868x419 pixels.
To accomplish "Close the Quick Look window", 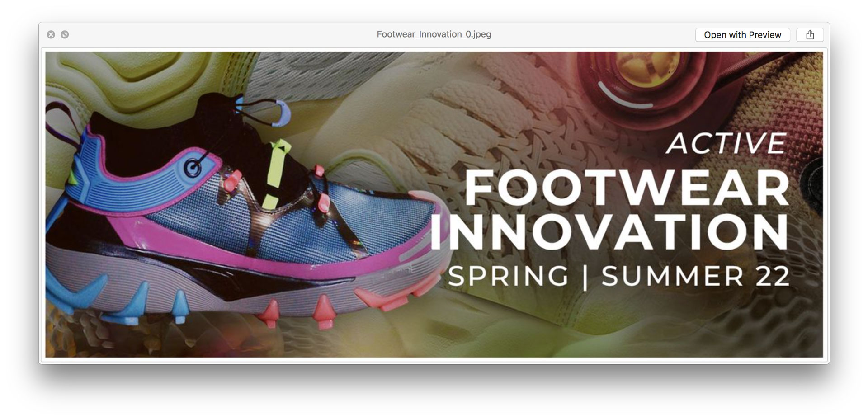I will [51, 34].
